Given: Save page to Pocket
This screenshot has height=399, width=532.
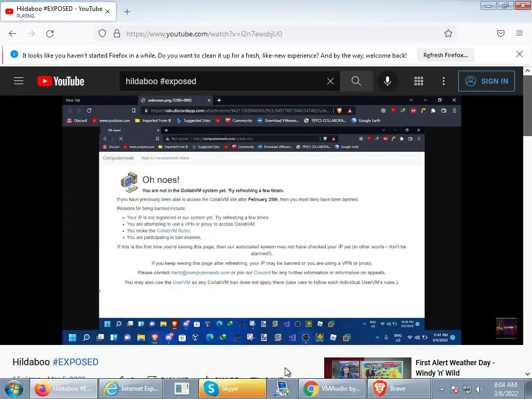Looking at the screenshot, I should 501,33.
